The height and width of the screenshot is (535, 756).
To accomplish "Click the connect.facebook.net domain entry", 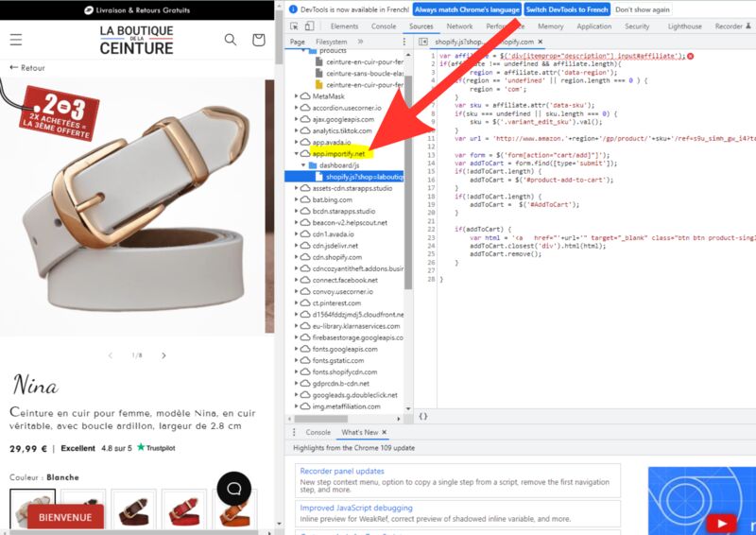I will 345,281.
